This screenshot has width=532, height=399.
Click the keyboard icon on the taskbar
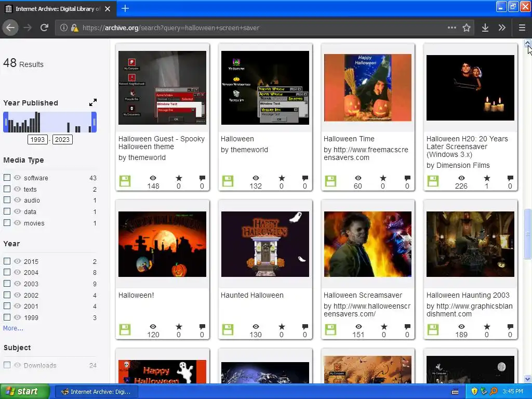coord(455,392)
